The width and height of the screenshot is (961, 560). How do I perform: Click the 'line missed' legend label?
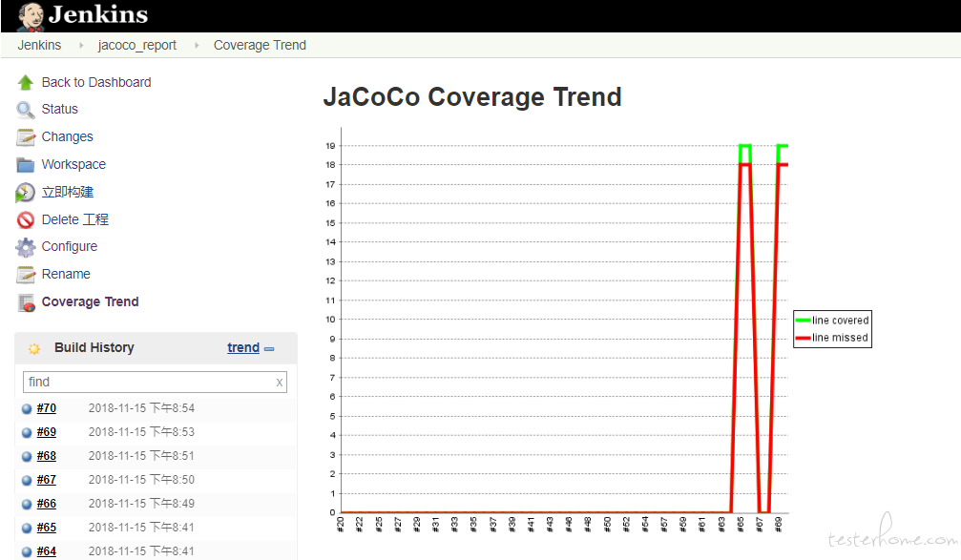click(x=840, y=339)
